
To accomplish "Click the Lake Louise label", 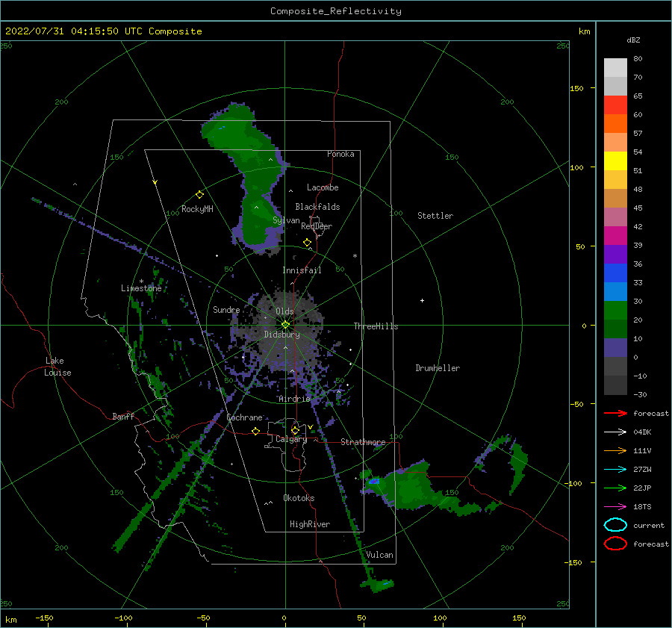I will (x=57, y=367).
